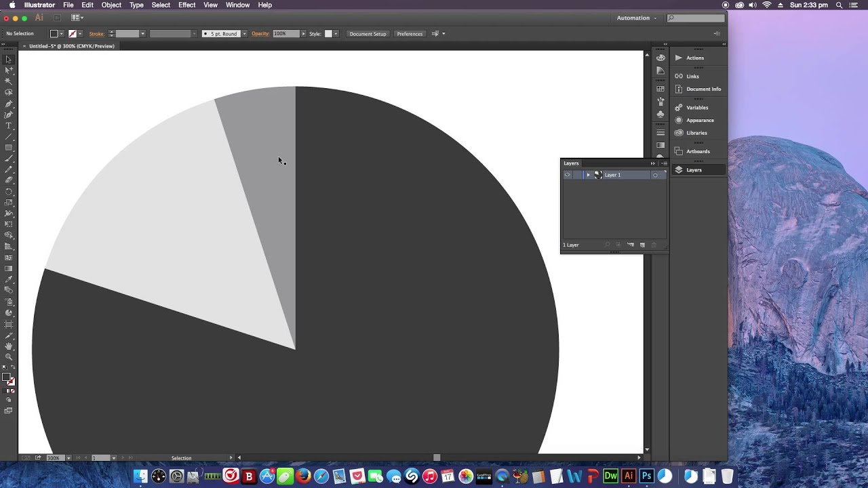Select the Pen tool

(x=9, y=104)
